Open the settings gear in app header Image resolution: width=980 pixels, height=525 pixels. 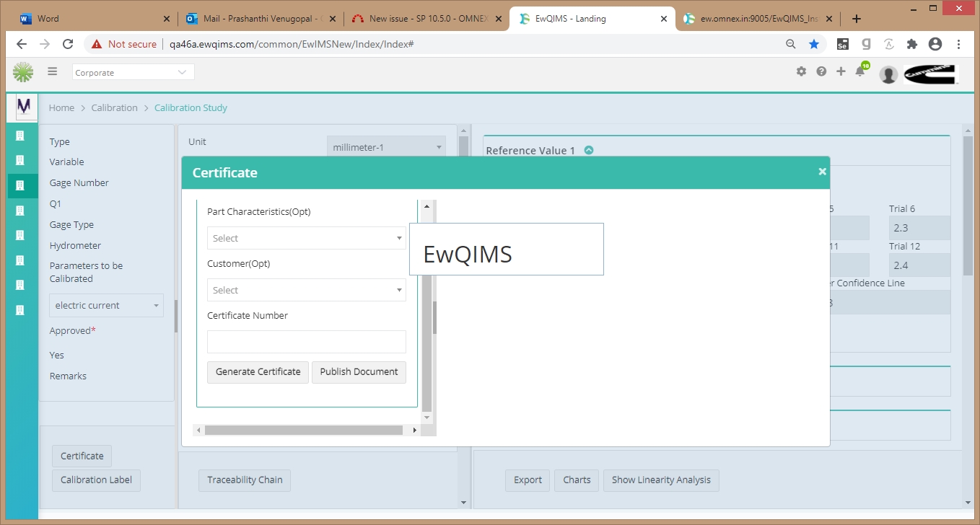pyautogui.click(x=801, y=71)
